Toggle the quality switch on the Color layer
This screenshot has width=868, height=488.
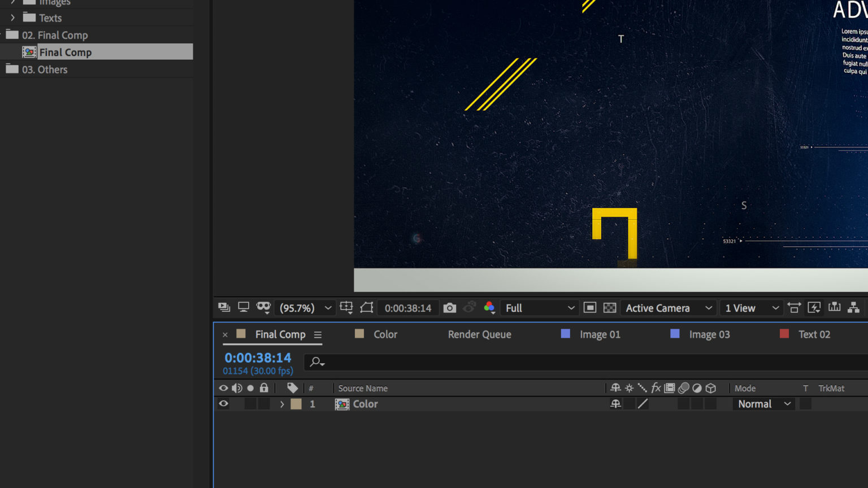643,404
